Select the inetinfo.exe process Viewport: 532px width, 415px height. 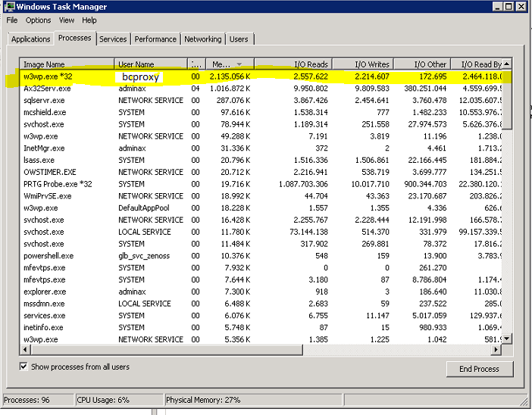point(261,327)
